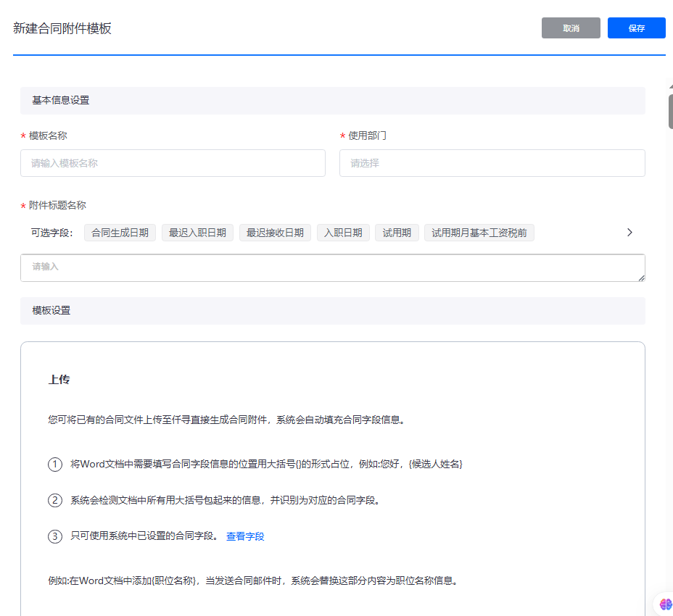
Task: Click the step 1 circled number icon
Action: [55, 464]
